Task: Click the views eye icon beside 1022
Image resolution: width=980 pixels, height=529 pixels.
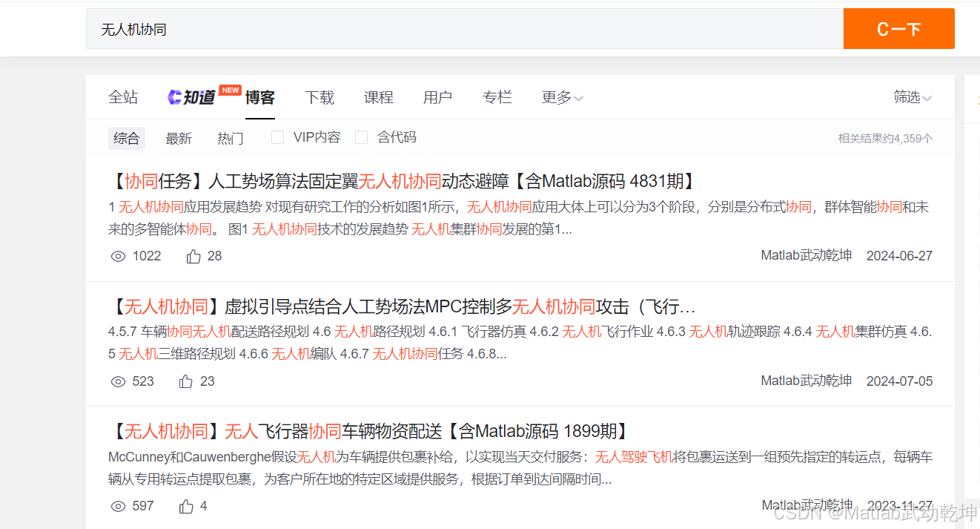Action: click(x=118, y=256)
